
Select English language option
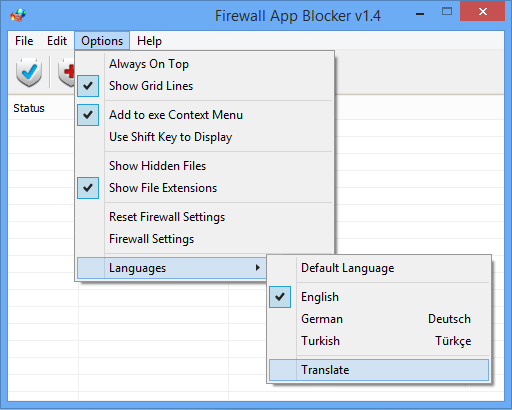coord(379,297)
